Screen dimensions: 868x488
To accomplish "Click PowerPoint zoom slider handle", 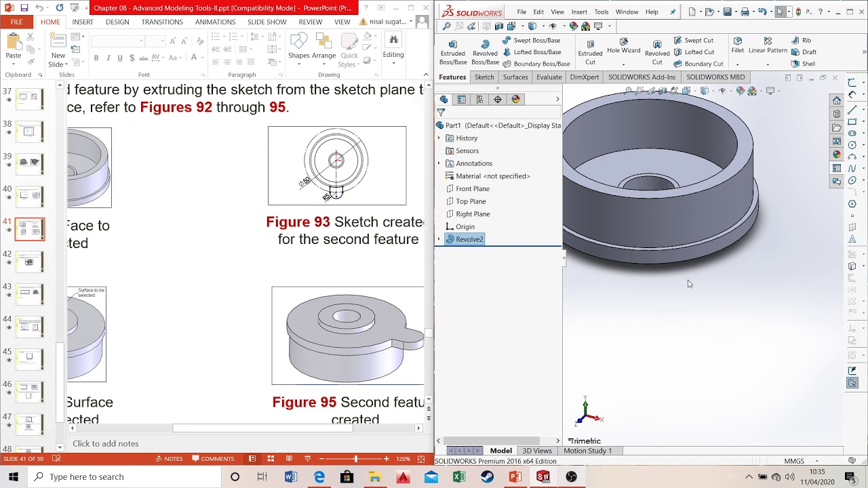I will [x=355, y=459].
